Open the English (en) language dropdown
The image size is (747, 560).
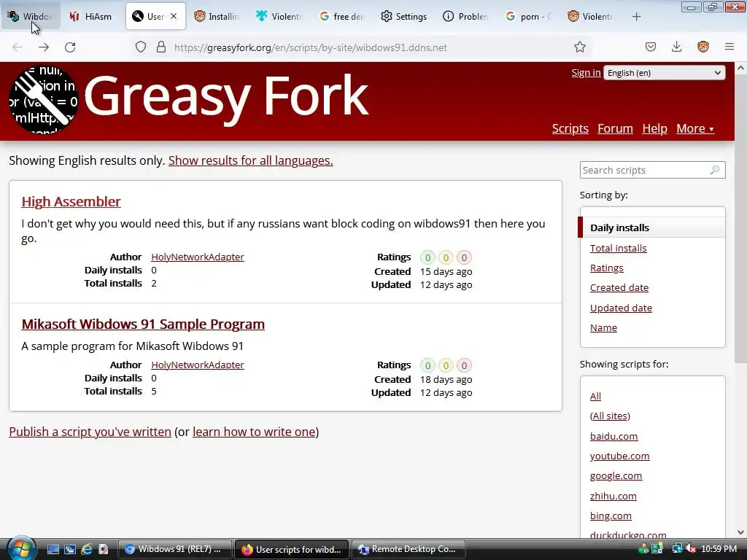click(x=664, y=73)
